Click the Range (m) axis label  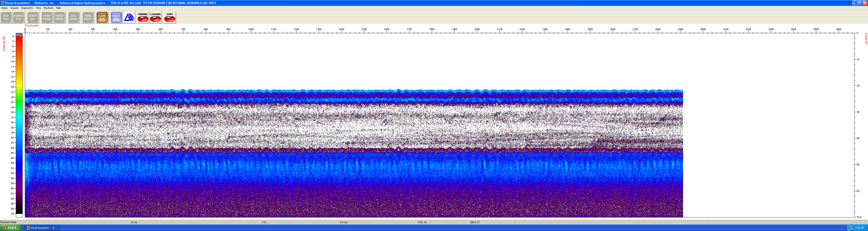(x=866, y=39)
